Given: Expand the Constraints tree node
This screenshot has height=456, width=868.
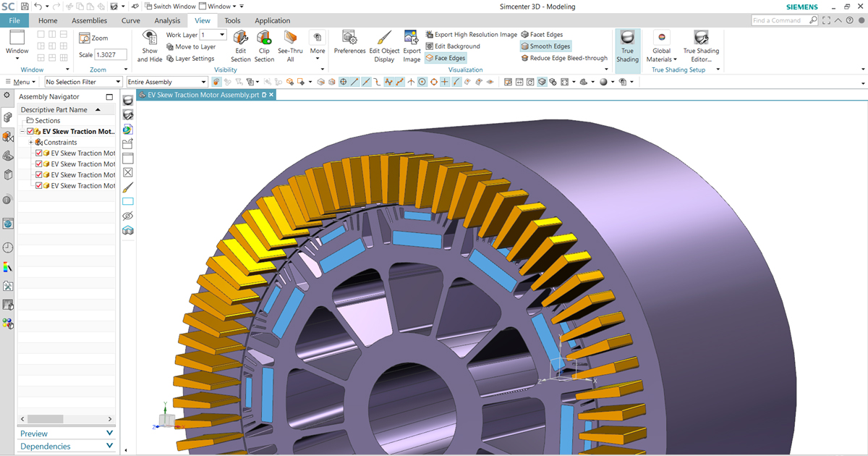Looking at the screenshot, I should (31, 143).
